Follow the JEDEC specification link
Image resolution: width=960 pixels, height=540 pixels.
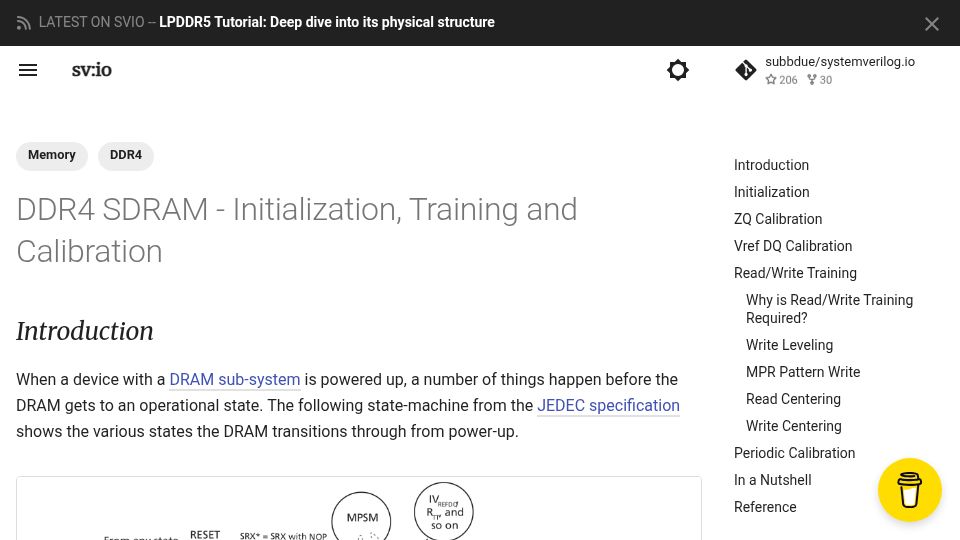(608, 405)
